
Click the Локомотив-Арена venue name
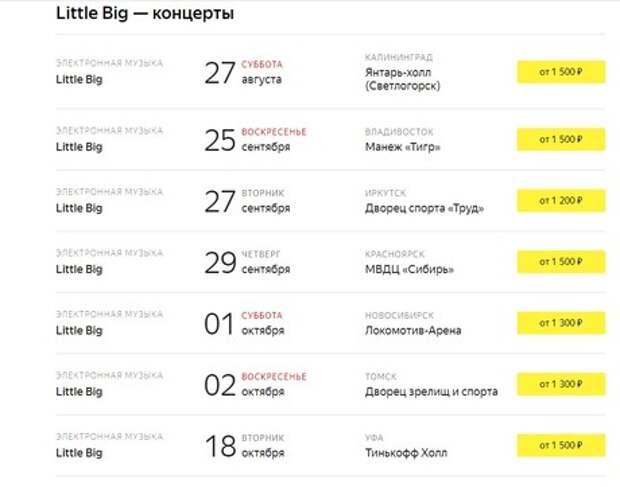coord(413,330)
